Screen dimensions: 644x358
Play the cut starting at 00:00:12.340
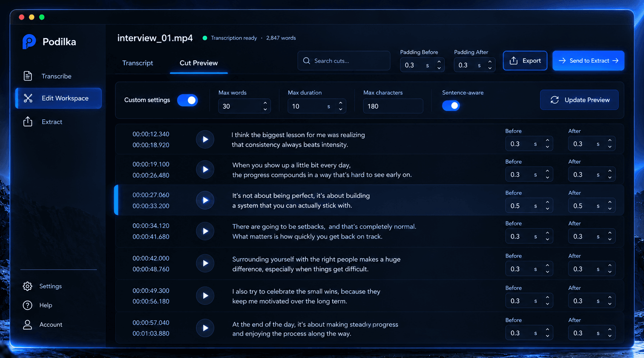click(205, 139)
